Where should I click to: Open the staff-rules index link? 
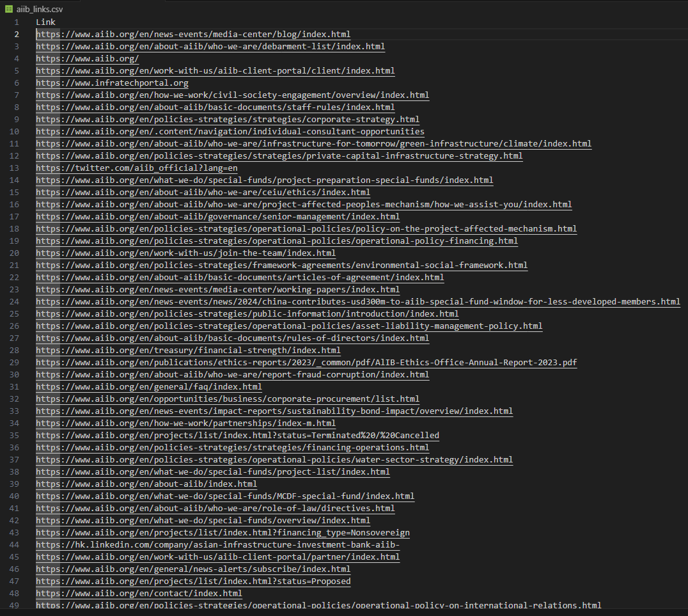(215, 107)
